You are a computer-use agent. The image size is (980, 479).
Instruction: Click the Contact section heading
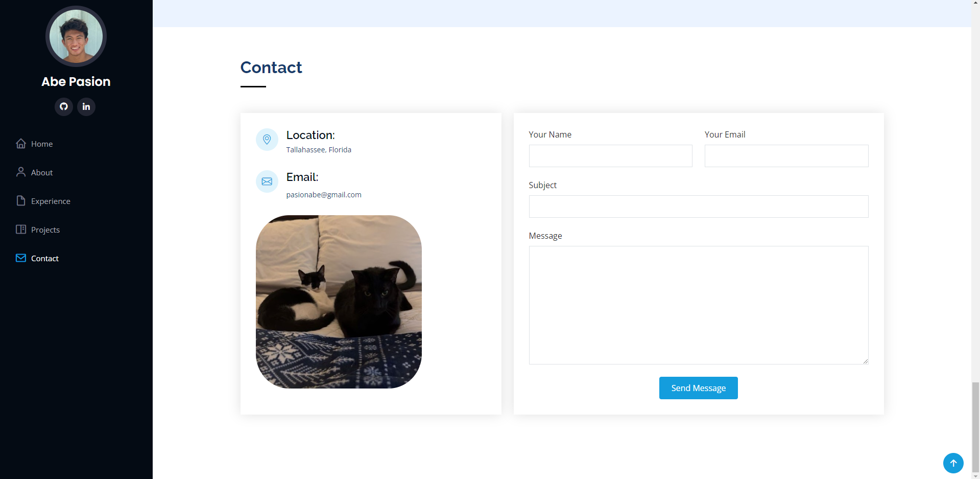pyautogui.click(x=271, y=67)
